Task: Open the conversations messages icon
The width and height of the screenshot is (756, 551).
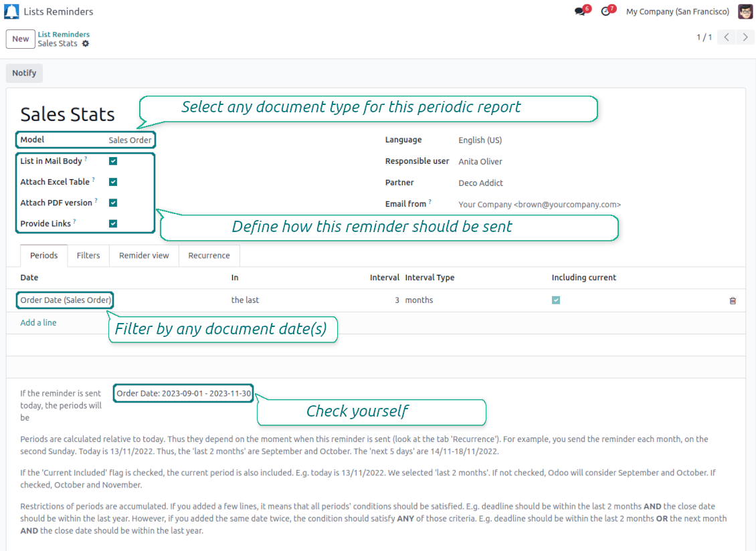Action: pos(580,11)
